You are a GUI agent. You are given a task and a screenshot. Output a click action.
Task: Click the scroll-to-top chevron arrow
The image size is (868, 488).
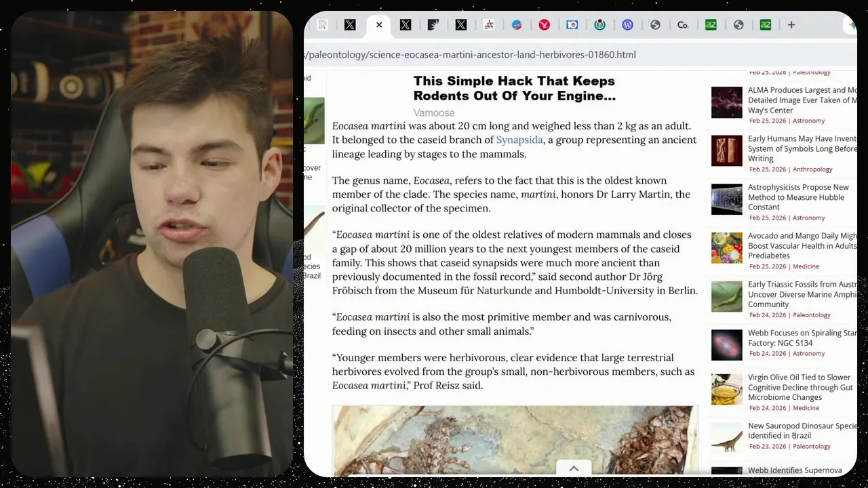[x=573, y=468]
